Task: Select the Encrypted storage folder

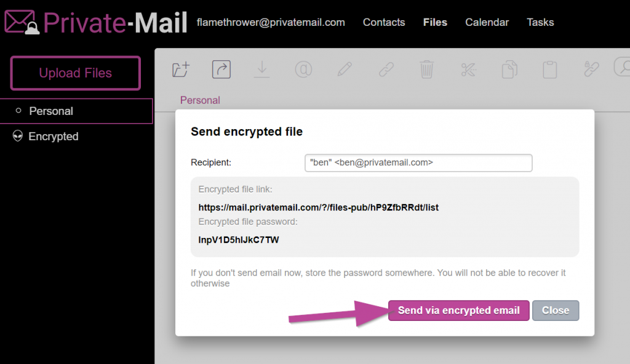Action: pos(53,136)
